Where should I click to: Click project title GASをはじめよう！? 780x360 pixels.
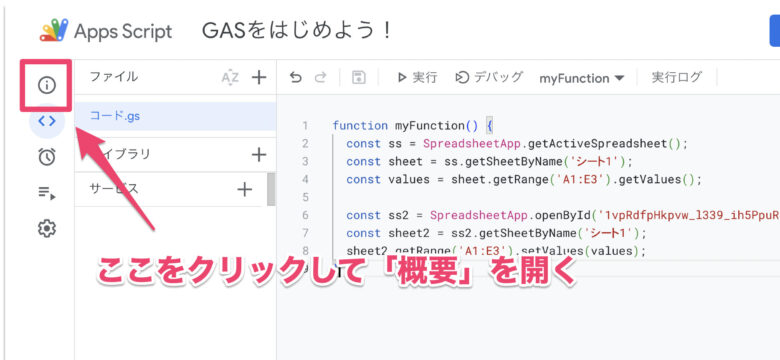pos(297,31)
